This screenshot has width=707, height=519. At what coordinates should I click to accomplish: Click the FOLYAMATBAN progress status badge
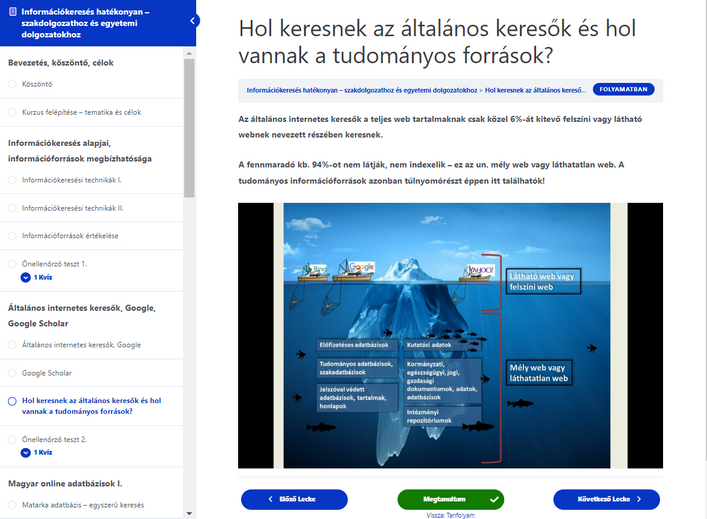click(624, 89)
